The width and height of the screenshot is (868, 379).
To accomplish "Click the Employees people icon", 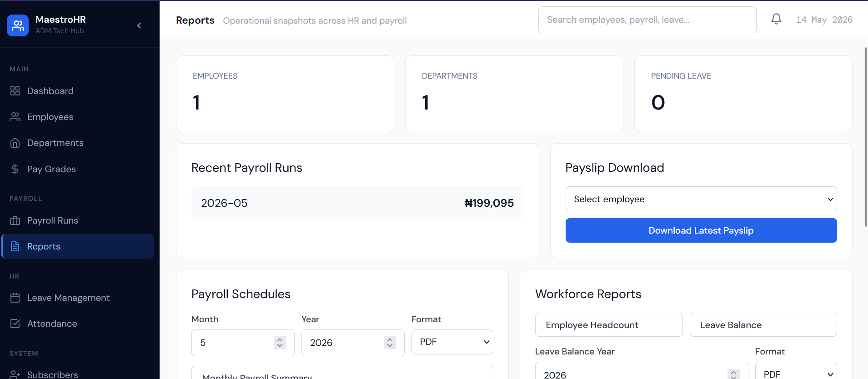I will [15, 117].
